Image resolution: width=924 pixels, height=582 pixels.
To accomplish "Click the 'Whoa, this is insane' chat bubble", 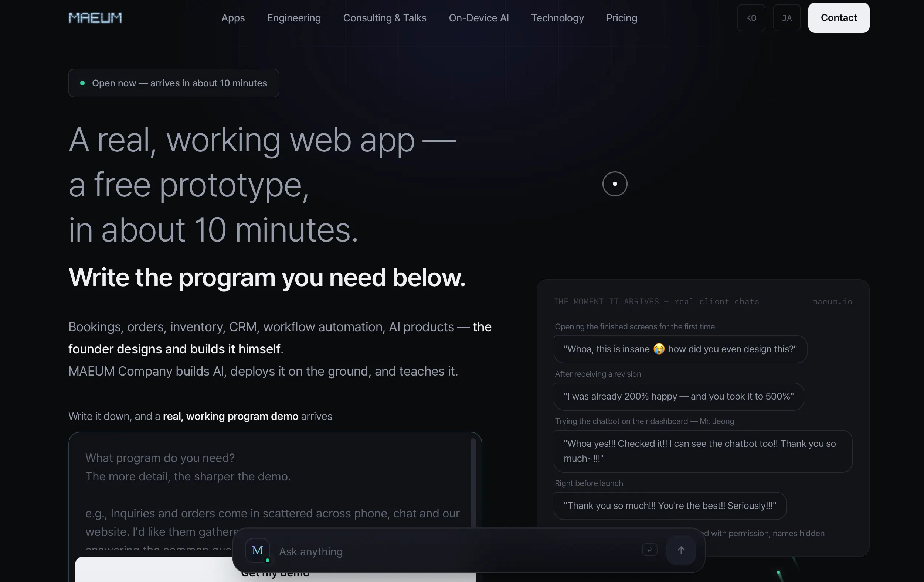I will pos(680,349).
